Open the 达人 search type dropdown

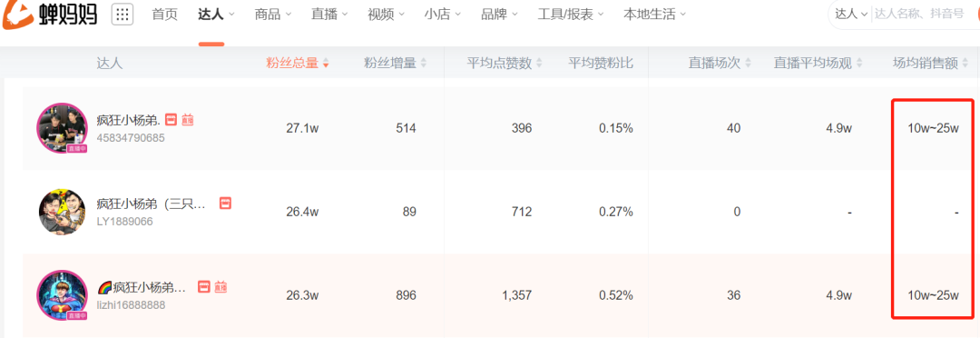852,14
